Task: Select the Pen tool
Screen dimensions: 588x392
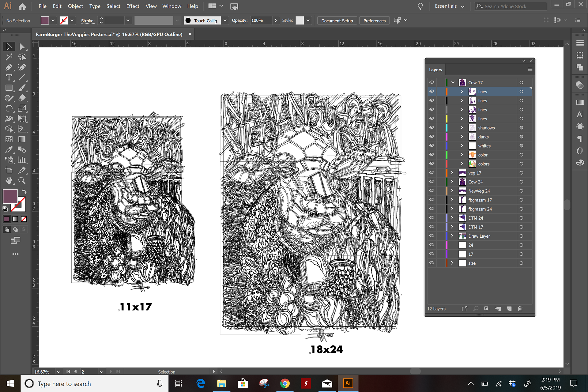Action: tap(9, 67)
